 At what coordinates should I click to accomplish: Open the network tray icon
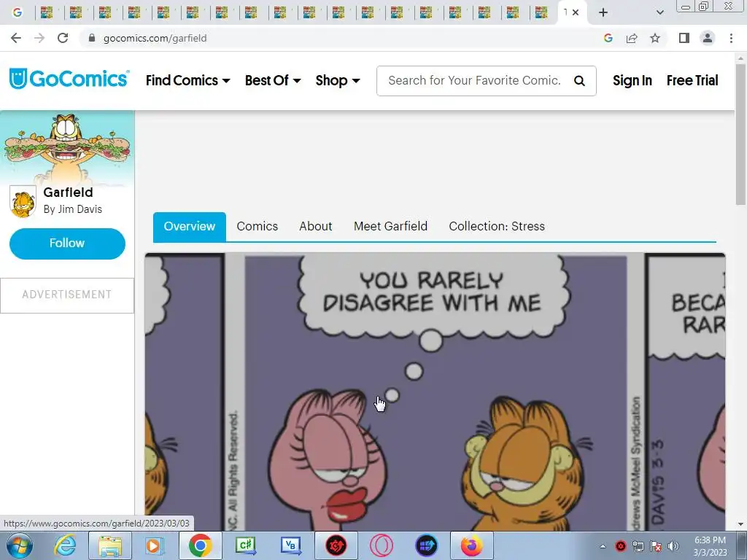coord(638,546)
